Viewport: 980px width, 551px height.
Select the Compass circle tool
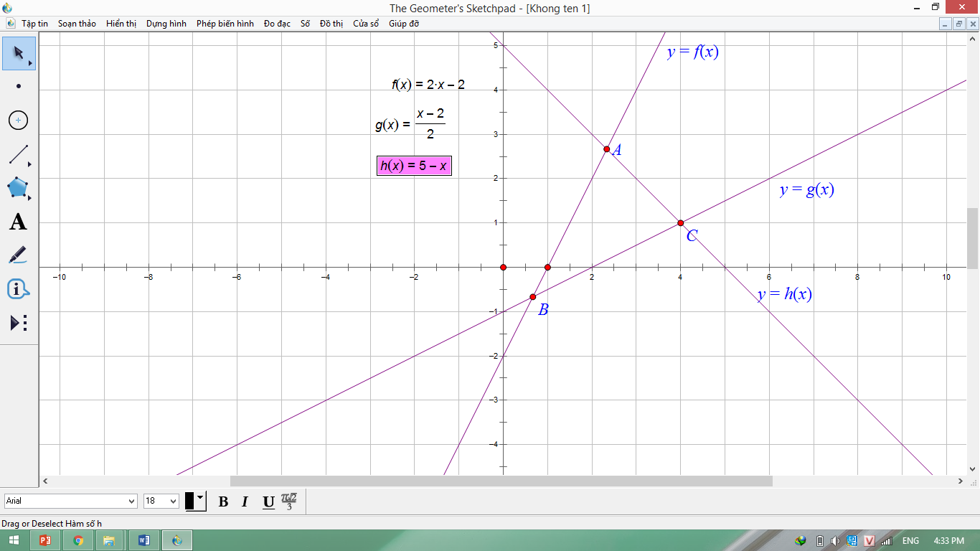pyautogui.click(x=19, y=121)
